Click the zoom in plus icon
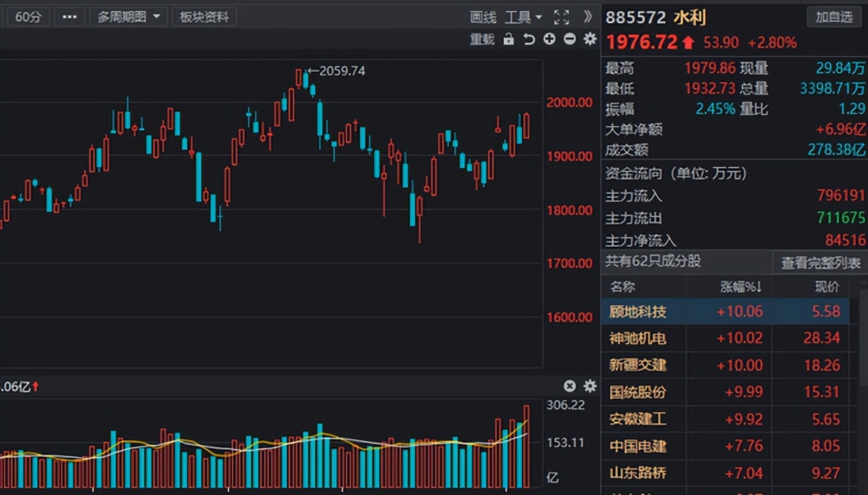 point(549,39)
